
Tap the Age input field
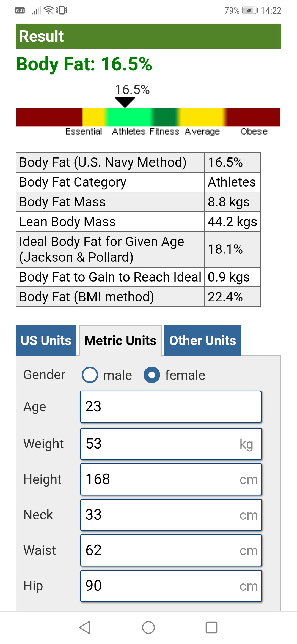pyautogui.click(x=170, y=406)
